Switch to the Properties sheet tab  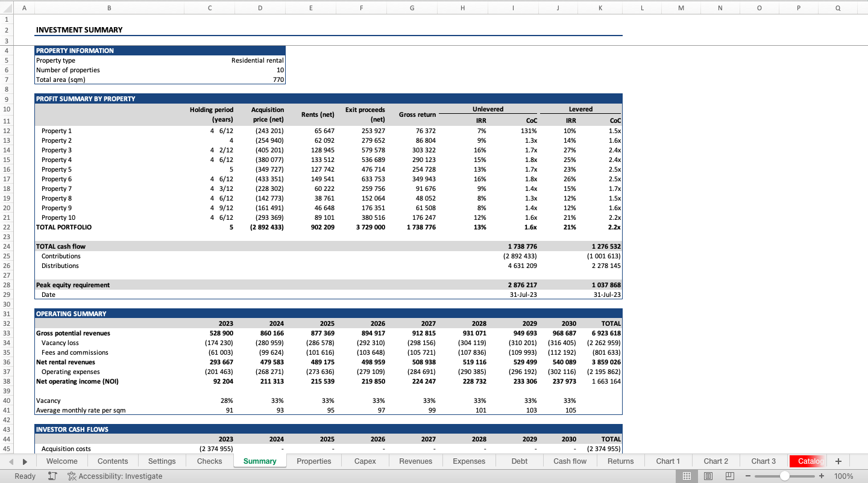314,461
